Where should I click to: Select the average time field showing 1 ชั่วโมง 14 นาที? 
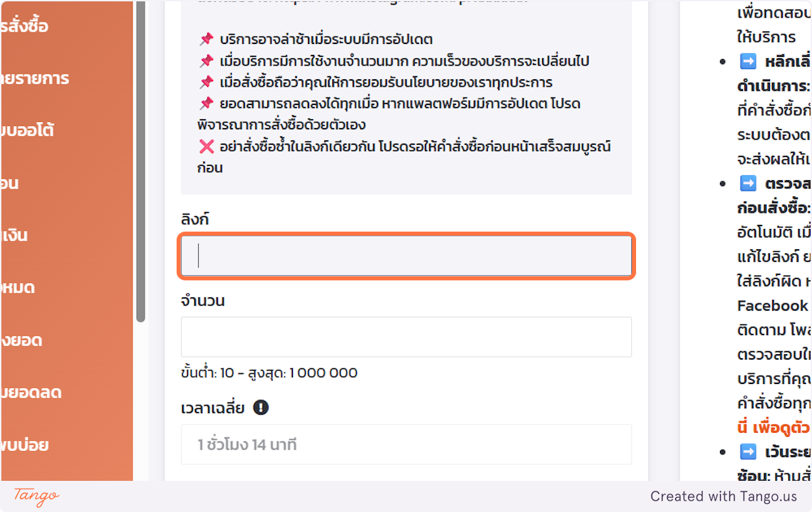[x=406, y=444]
